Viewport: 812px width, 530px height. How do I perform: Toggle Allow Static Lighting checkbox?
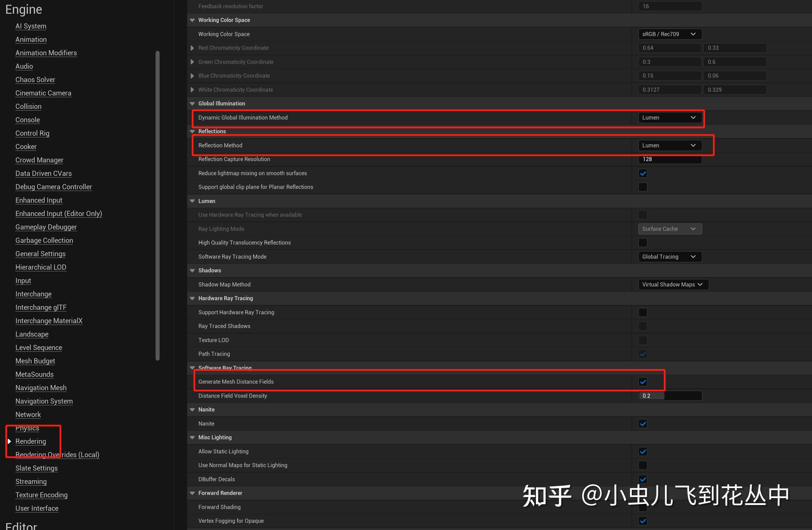coord(643,451)
